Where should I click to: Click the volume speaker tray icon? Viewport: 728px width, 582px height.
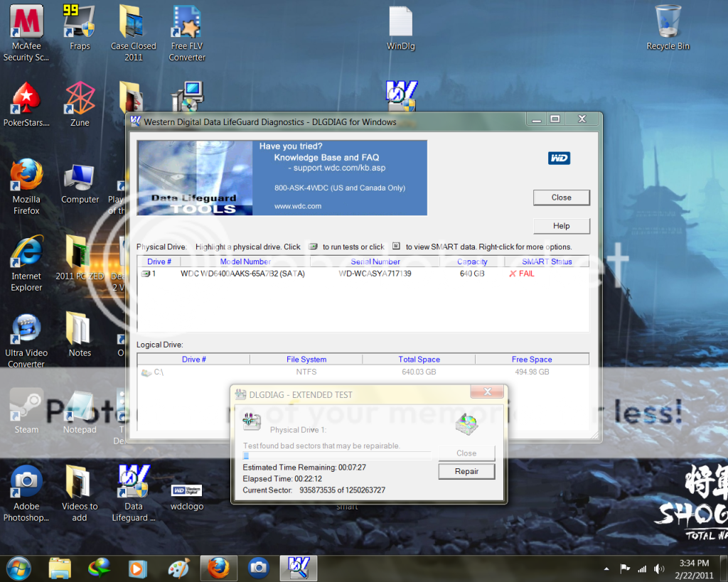tap(659, 568)
